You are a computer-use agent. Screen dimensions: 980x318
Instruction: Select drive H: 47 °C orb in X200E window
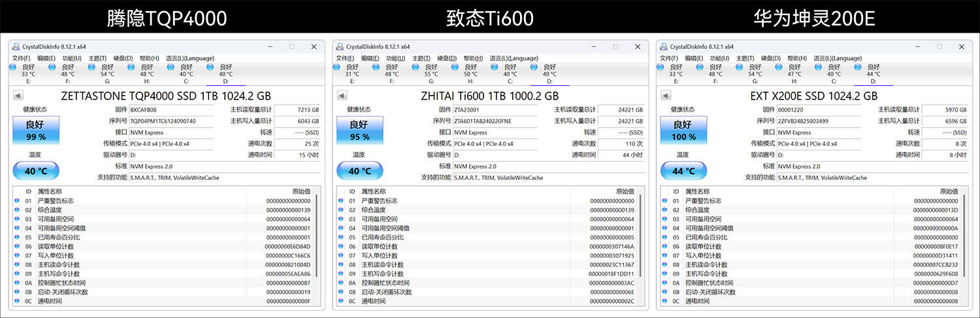(x=779, y=67)
